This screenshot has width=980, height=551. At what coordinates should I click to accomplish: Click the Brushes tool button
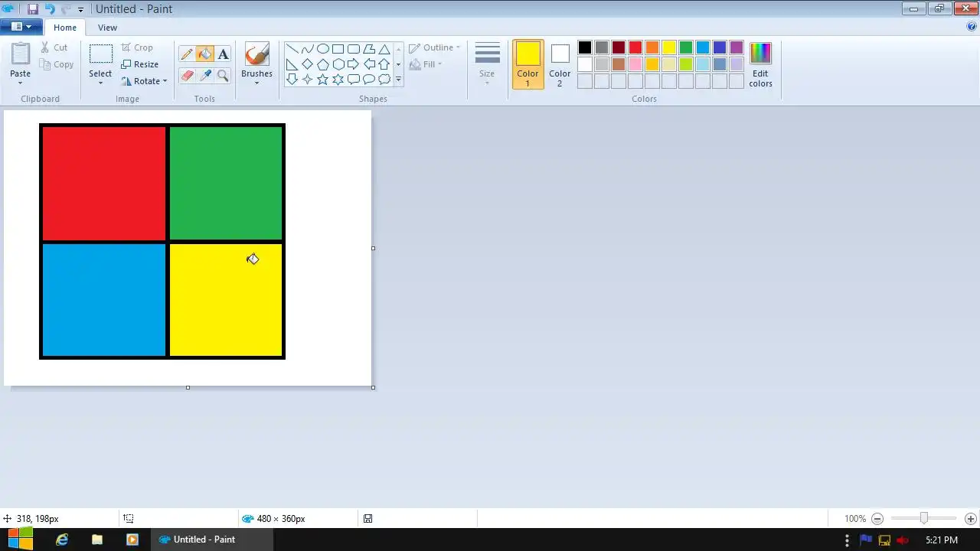(256, 54)
